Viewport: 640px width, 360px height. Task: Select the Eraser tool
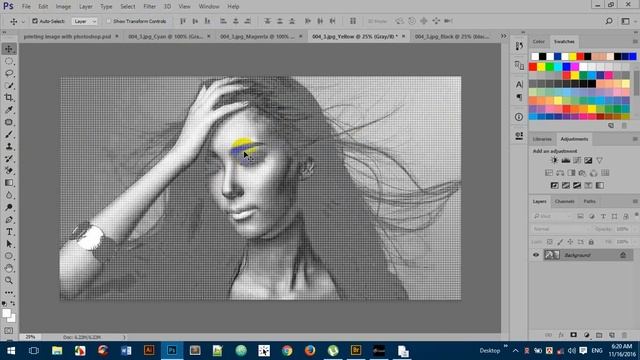click(x=9, y=171)
